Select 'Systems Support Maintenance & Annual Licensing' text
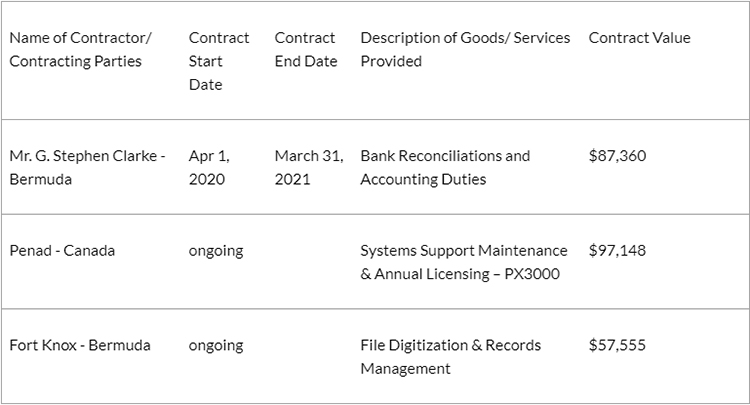This screenshot has width=750, height=405. click(x=463, y=262)
